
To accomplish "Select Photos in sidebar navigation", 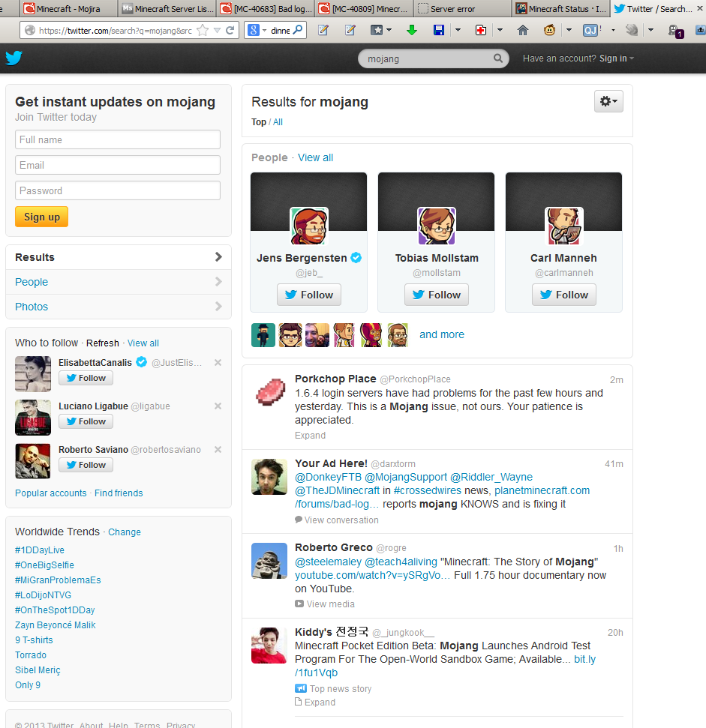I will [119, 307].
